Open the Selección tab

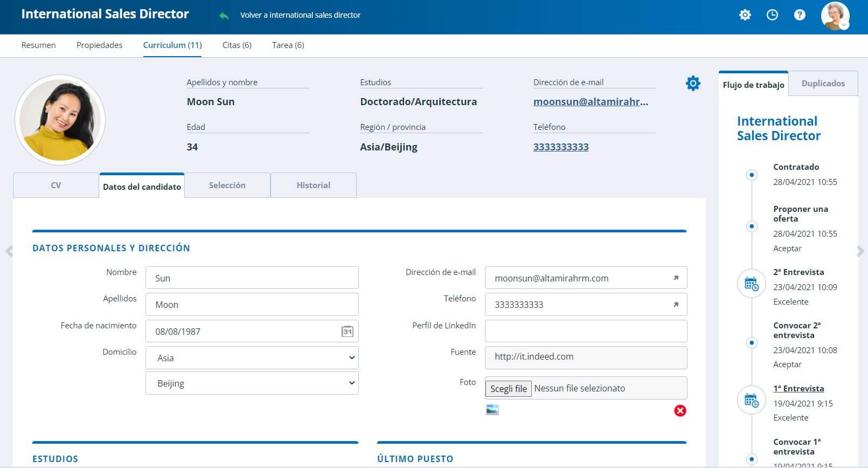[x=227, y=185]
